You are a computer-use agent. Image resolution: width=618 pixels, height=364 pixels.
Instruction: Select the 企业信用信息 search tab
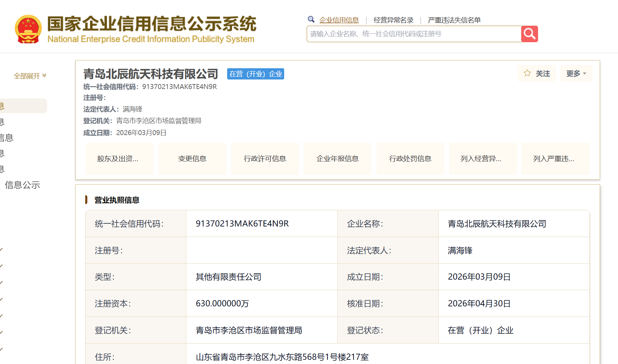coord(339,20)
